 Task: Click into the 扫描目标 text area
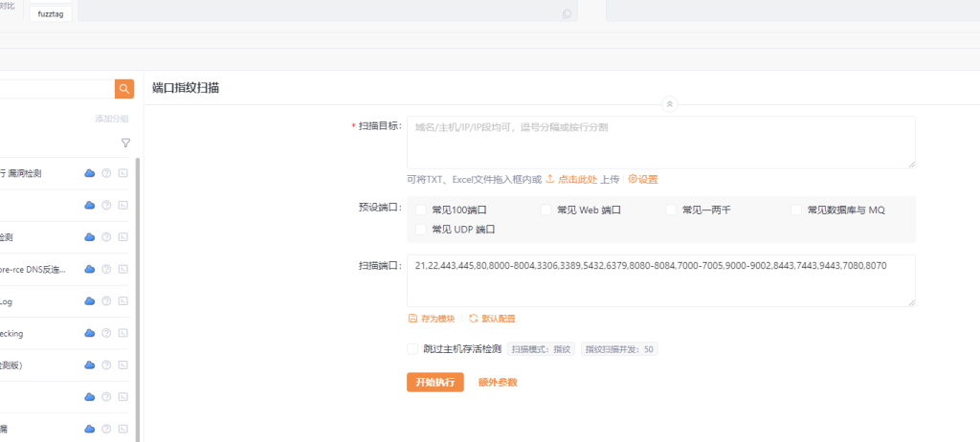pyautogui.click(x=660, y=142)
